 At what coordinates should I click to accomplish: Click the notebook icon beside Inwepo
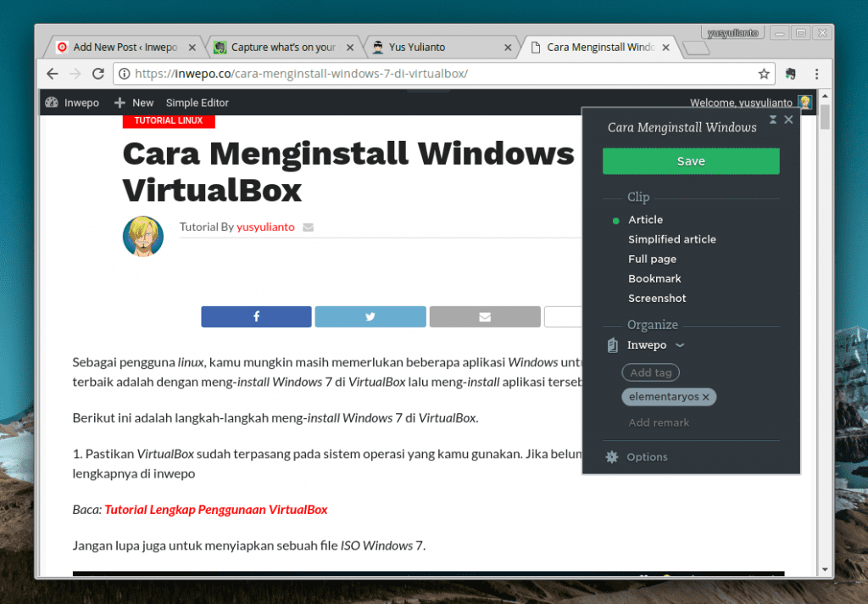click(613, 345)
